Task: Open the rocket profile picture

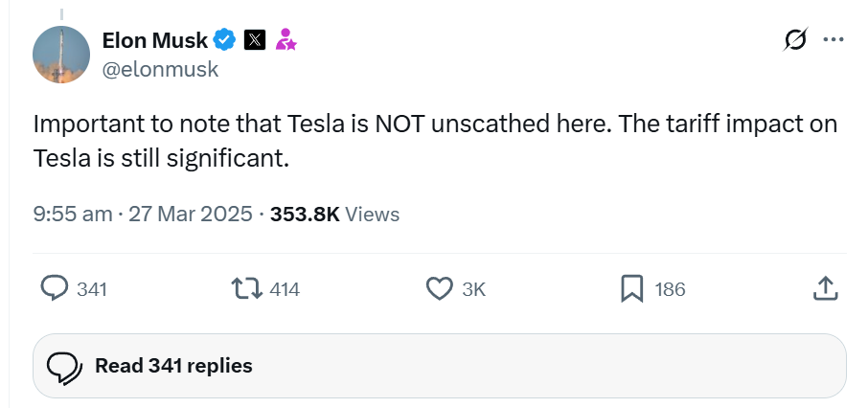Action: [61, 55]
